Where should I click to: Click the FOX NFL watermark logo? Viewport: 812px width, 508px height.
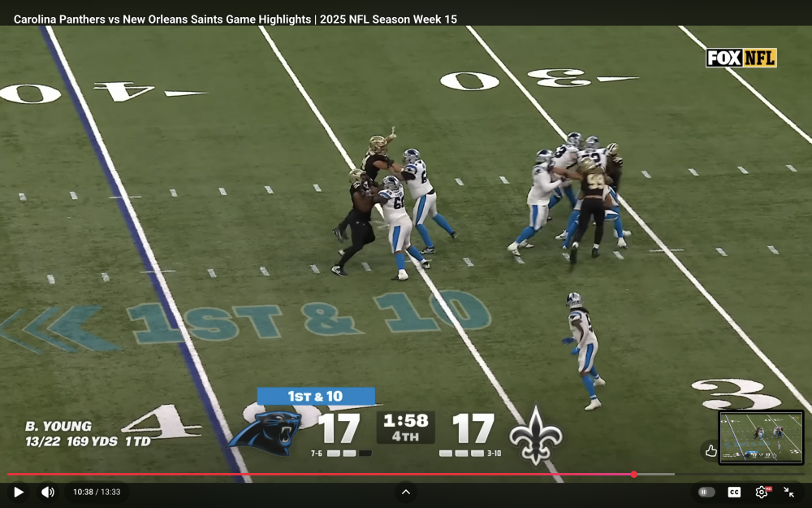click(x=741, y=58)
